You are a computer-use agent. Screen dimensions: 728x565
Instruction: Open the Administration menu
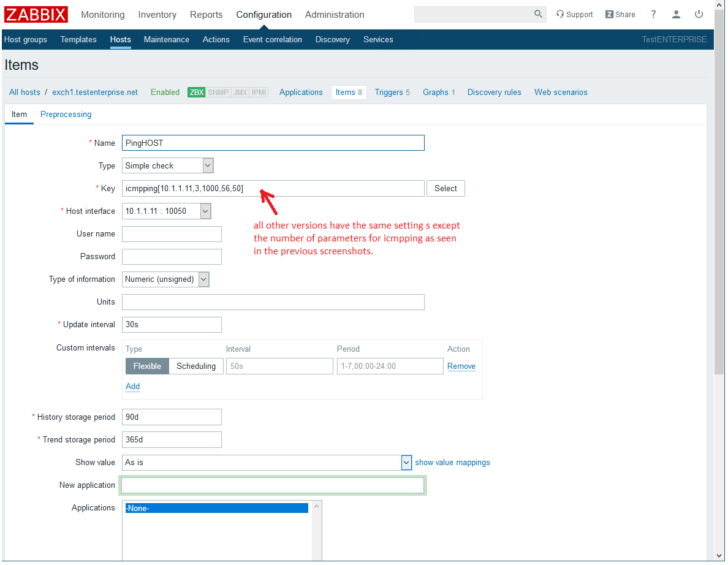(x=335, y=14)
